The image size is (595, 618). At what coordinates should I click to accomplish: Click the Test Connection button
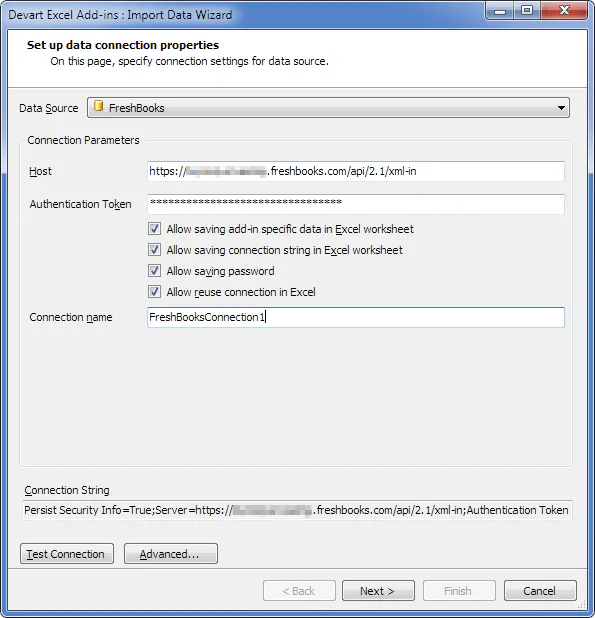click(x=67, y=554)
